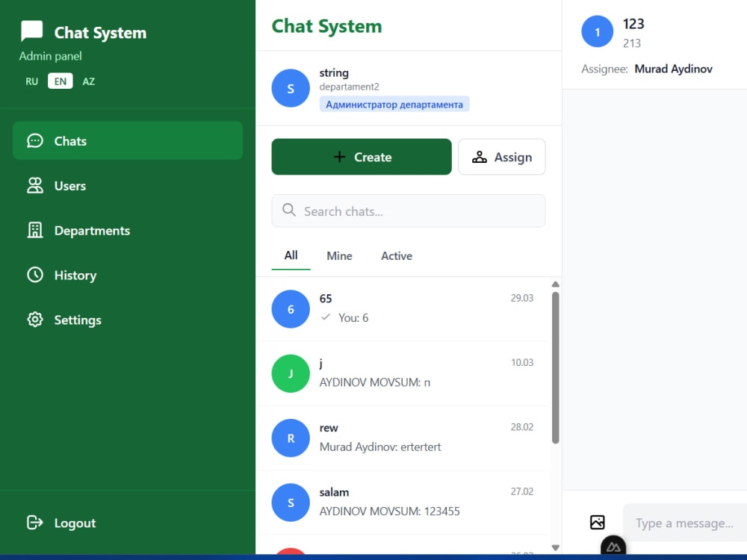Switch language to RU
The image size is (747, 560).
pos(32,81)
